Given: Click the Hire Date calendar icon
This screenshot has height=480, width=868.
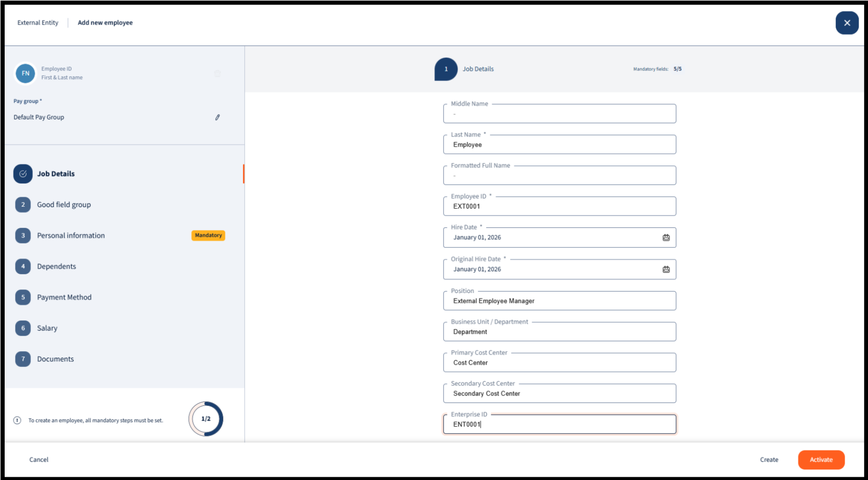Looking at the screenshot, I should 666,238.
